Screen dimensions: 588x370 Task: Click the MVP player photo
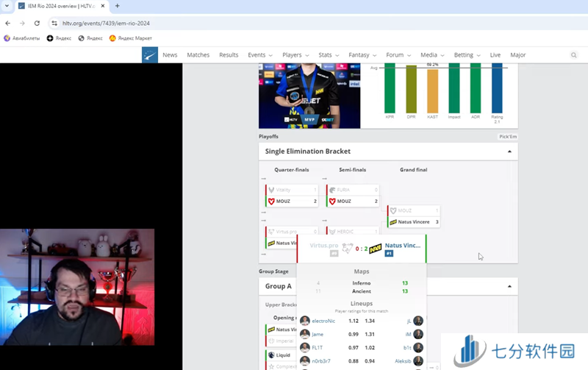[309, 96]
